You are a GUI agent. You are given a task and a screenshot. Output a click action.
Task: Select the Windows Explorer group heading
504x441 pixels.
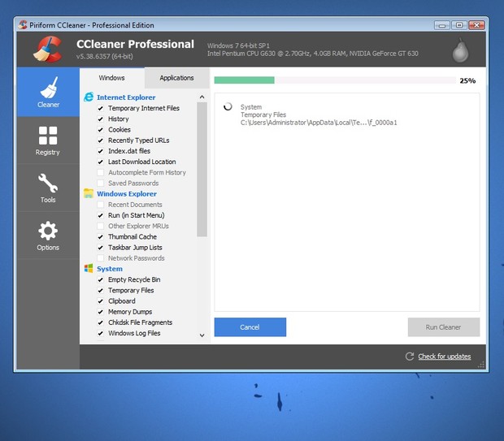tap(127, 193)
